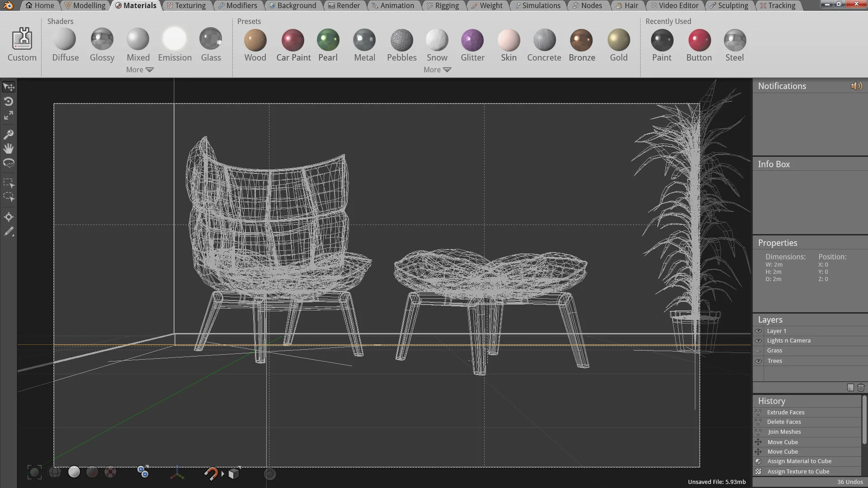This screenshot has width=868, height=488.
Task: Click the trash icon in Layers panel
Action: point(861,388)
